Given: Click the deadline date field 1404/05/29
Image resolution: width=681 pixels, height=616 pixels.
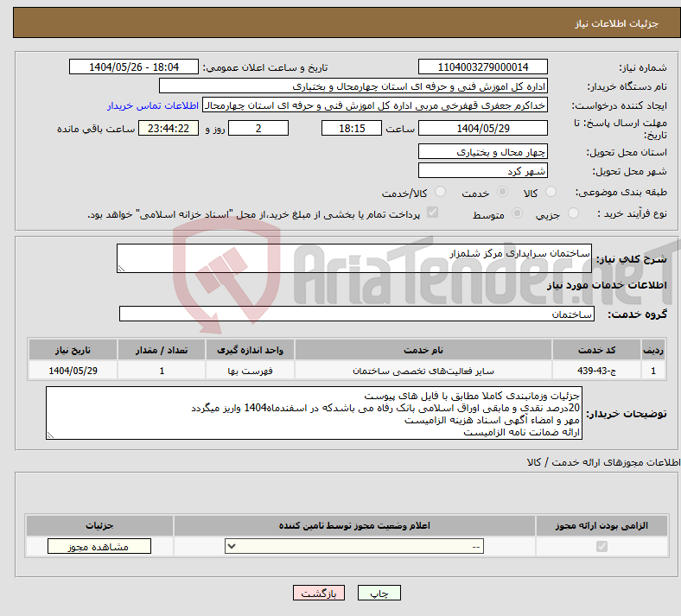Looking at the screenshot, I should pos(482,128).
